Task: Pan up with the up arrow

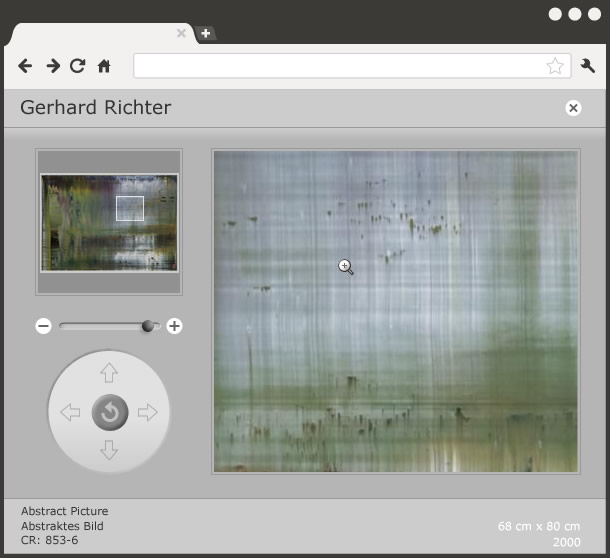Action: (x=109, y=373)
